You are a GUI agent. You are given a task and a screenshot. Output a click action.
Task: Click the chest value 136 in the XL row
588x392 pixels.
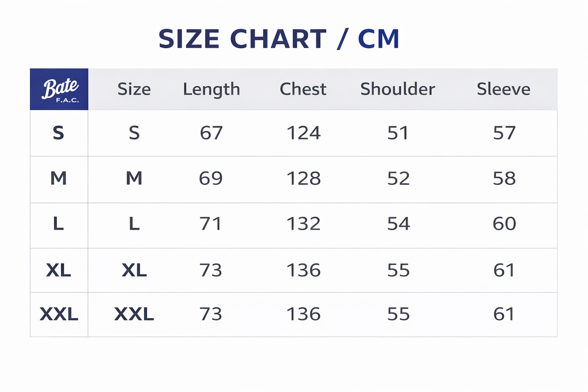[303, 270]
